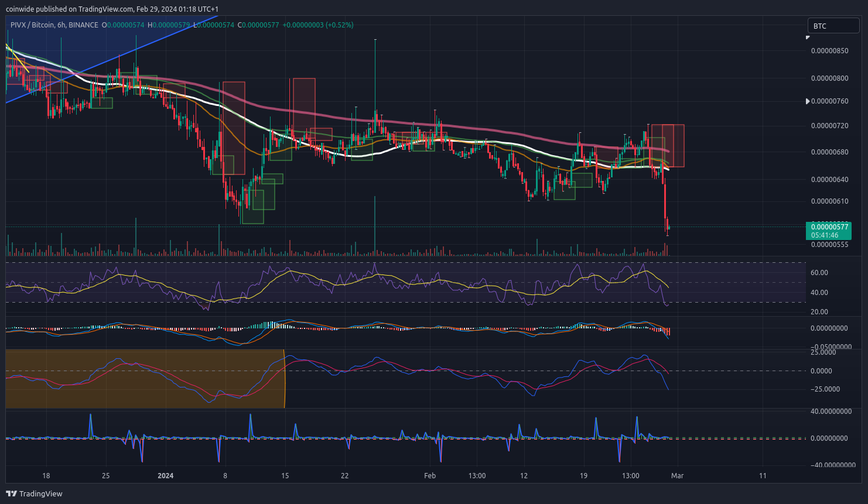Click the 25.0000 oscillator scale label

click(823, 352)
